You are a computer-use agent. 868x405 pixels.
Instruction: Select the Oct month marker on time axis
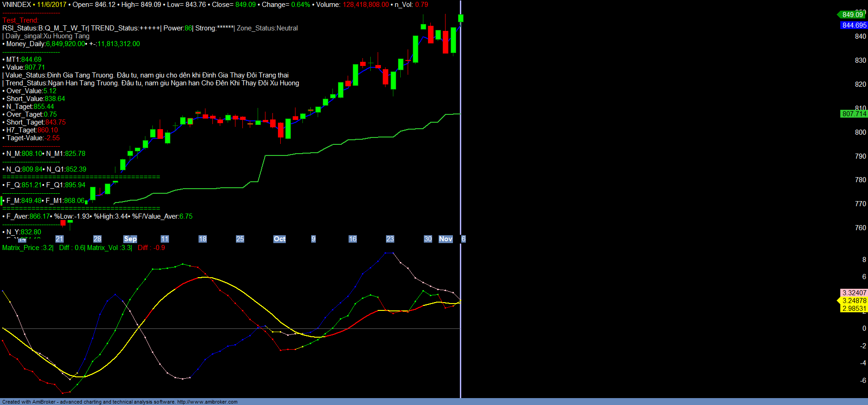(x=279, y=239)
